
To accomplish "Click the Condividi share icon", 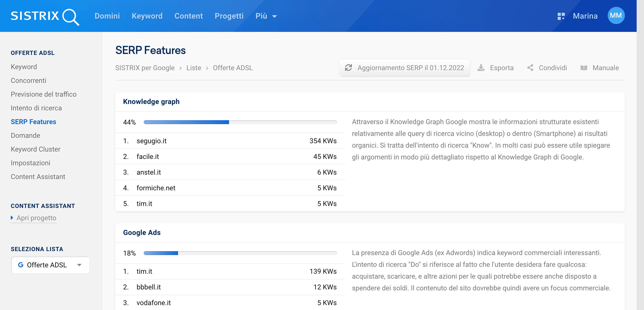I will pyautogui.click(x=530, y=68).
